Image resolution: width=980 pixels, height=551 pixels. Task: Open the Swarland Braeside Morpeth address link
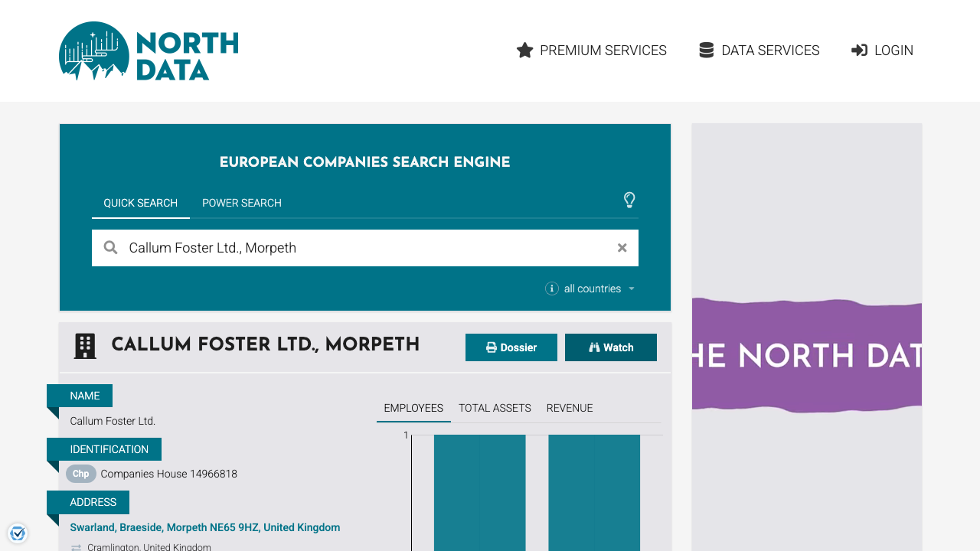click(204, 527)
